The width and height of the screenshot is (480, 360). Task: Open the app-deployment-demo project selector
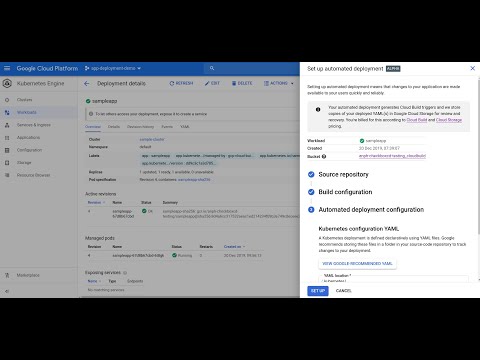pyautogui.click(x=113, y=68)
